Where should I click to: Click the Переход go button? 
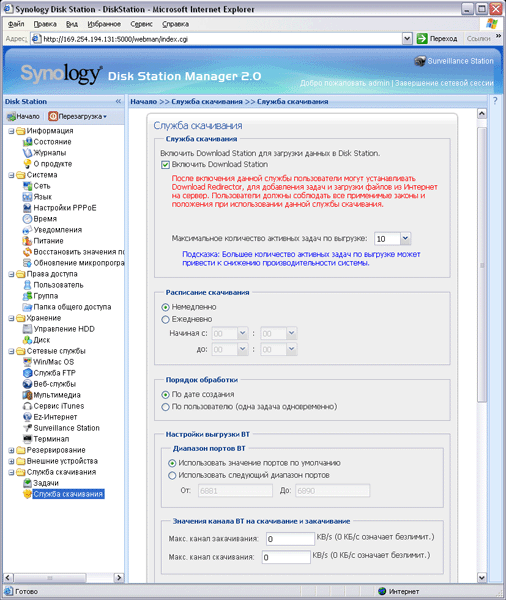click(x=437, y=39)
